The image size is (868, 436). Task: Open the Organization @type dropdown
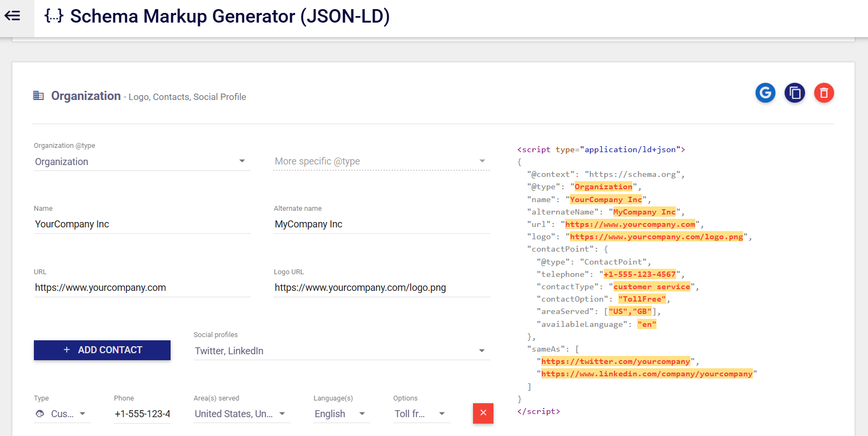142,162
